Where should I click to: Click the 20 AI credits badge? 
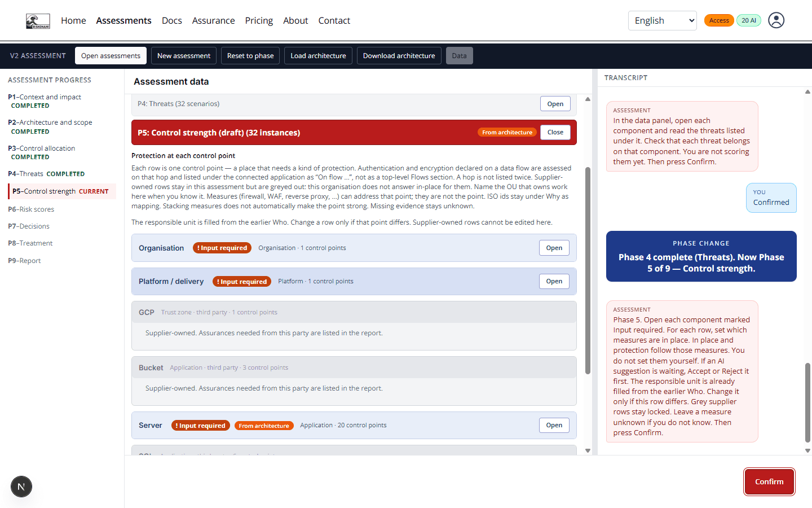(x=749, y=20)
